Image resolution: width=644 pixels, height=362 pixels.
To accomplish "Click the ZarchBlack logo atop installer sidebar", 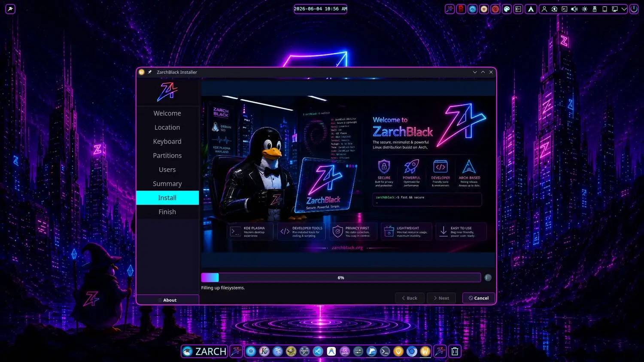I will point(167,91).
